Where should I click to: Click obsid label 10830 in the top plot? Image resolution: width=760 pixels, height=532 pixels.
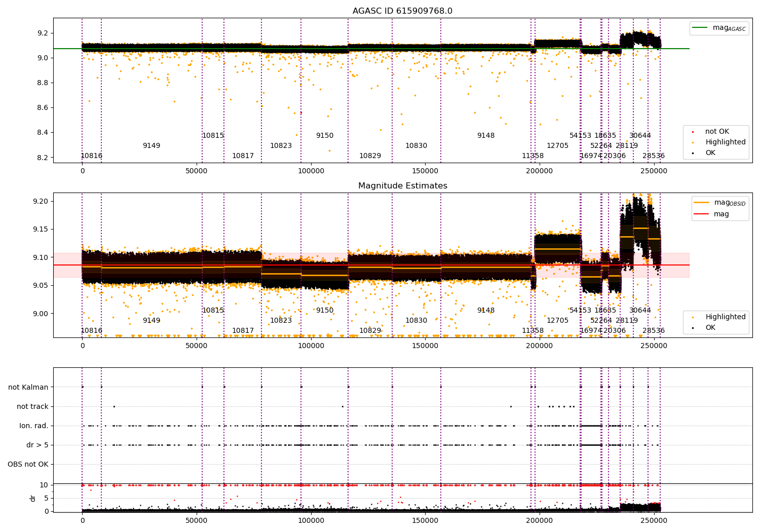pos(416,146)
